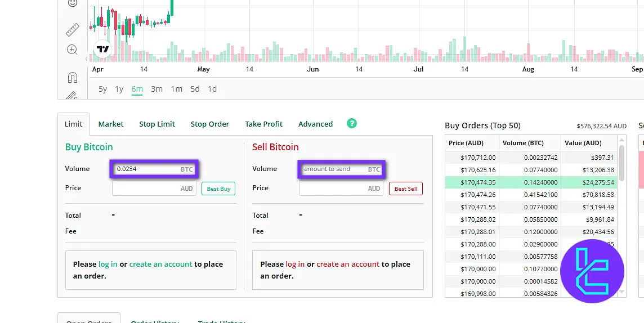Select the $170,712.00 buy order row

[x=531, y=157]
